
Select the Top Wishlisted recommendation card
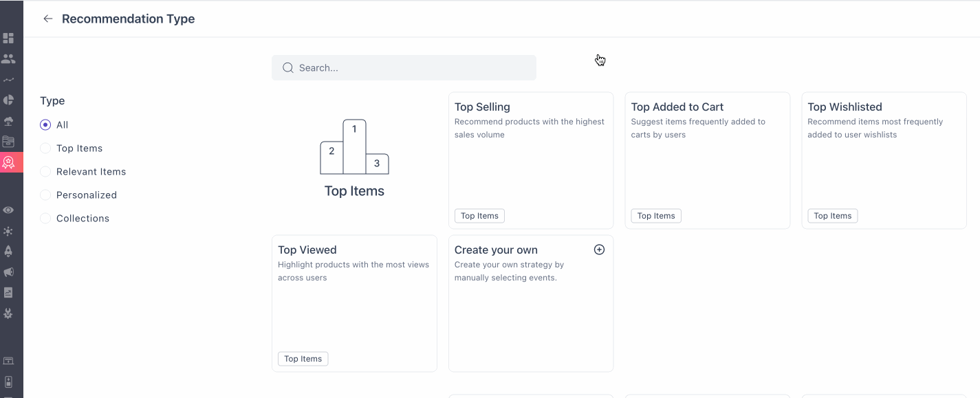[x=884, y=160]
